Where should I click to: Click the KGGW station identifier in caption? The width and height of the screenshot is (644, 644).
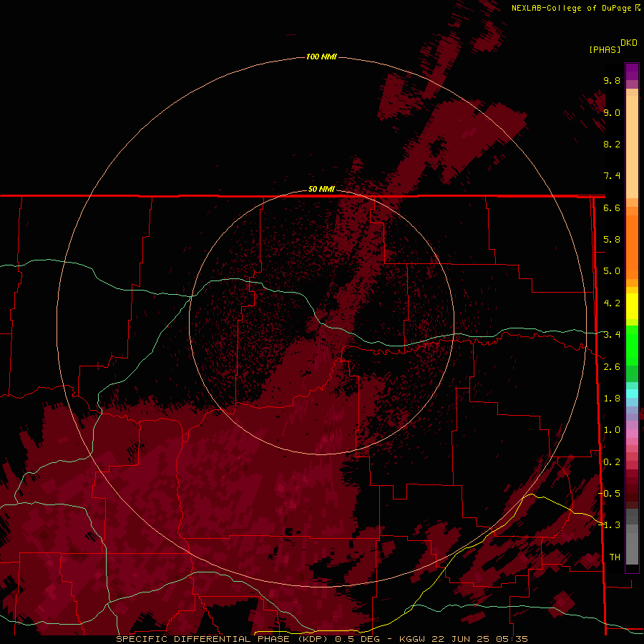pos(412,639)
